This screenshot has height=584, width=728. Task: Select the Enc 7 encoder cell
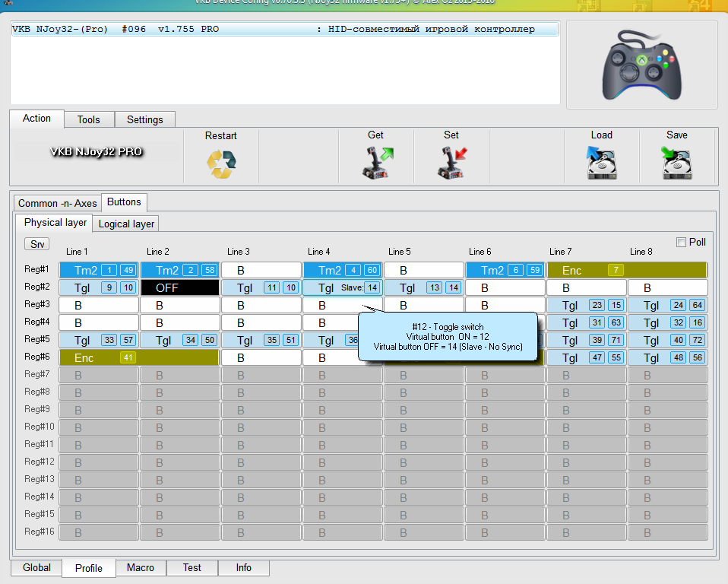pos(627,271)
